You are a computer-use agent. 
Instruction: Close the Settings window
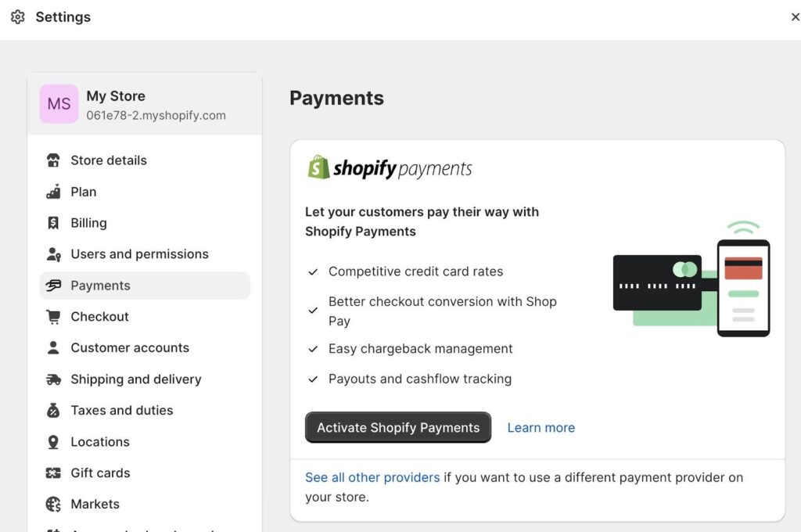795,17
